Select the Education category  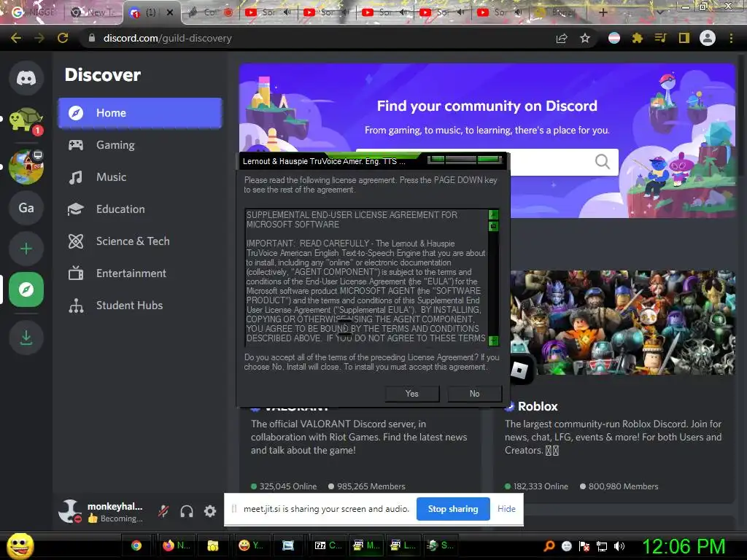pyautogui.click(x=140, y=209)
